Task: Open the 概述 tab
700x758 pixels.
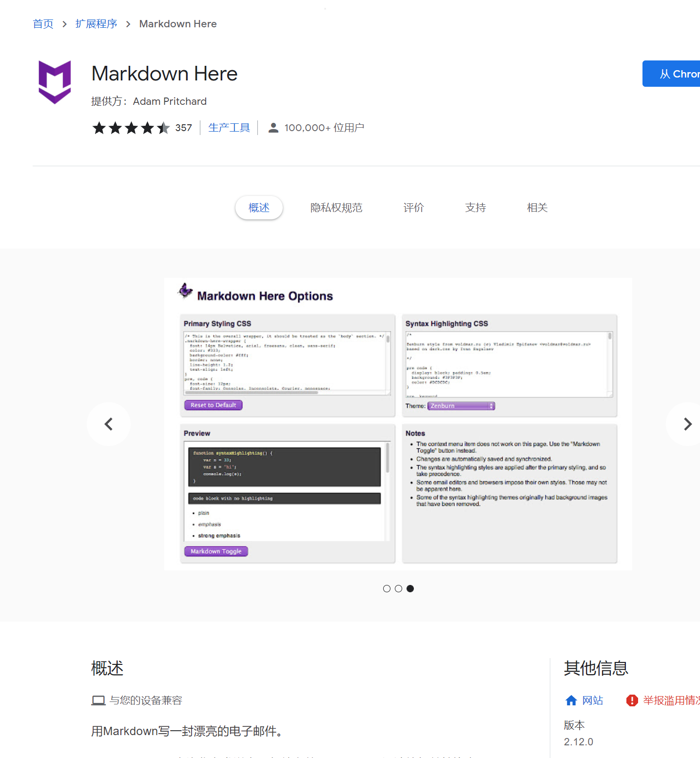Action: pyautogui.click(x=259, y=208)
